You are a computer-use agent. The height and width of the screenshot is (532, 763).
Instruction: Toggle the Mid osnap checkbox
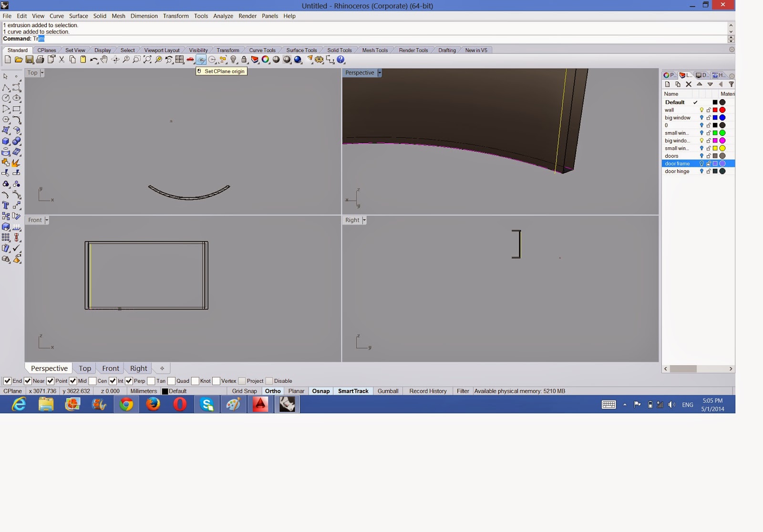[x=73, y=381]
